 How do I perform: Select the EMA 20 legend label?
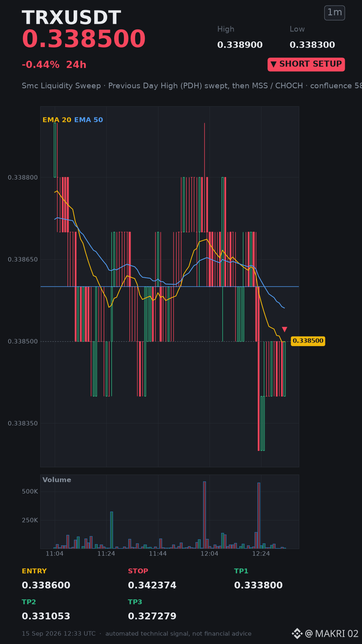(57, 120)
